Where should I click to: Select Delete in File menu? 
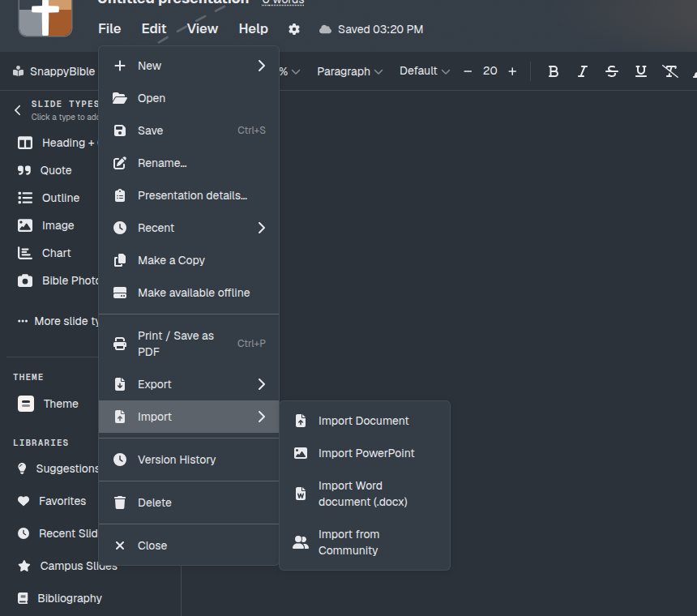(x=189, y=503)
